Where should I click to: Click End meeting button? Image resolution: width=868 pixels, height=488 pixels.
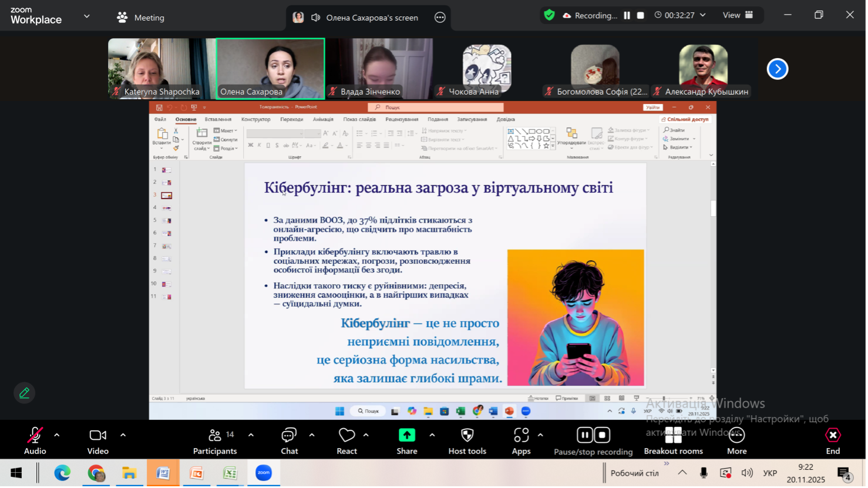[833, 435]
